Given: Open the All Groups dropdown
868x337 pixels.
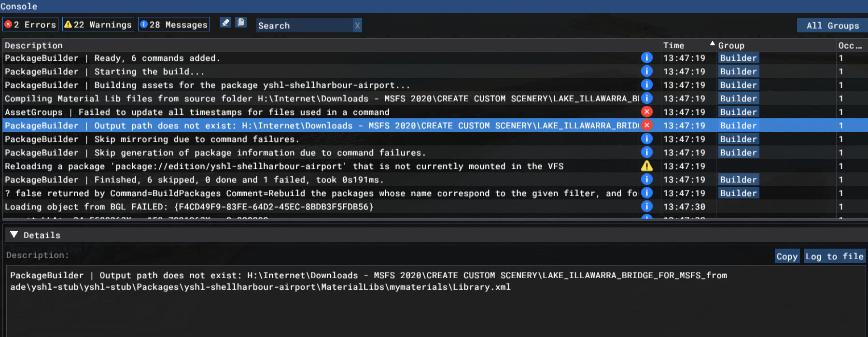Looking at the screenshot, I should click(832, 26).
